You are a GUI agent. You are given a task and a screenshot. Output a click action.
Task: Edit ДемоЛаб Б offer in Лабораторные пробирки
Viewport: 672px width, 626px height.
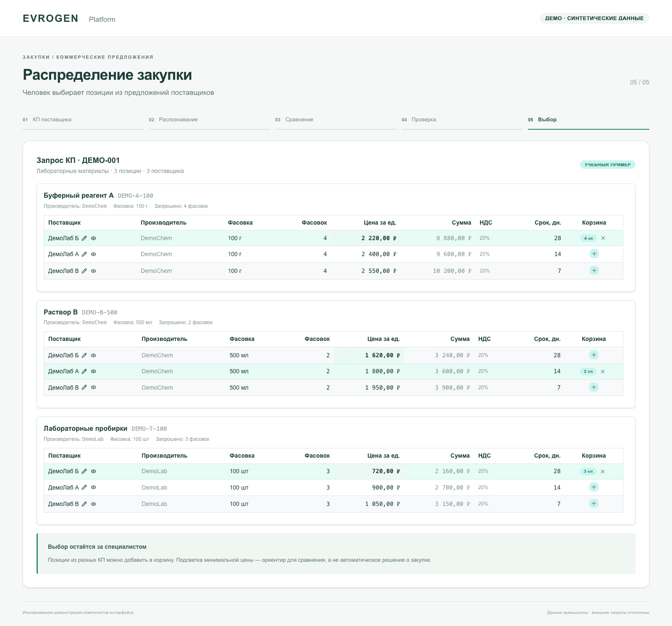(x=84, y=471)
